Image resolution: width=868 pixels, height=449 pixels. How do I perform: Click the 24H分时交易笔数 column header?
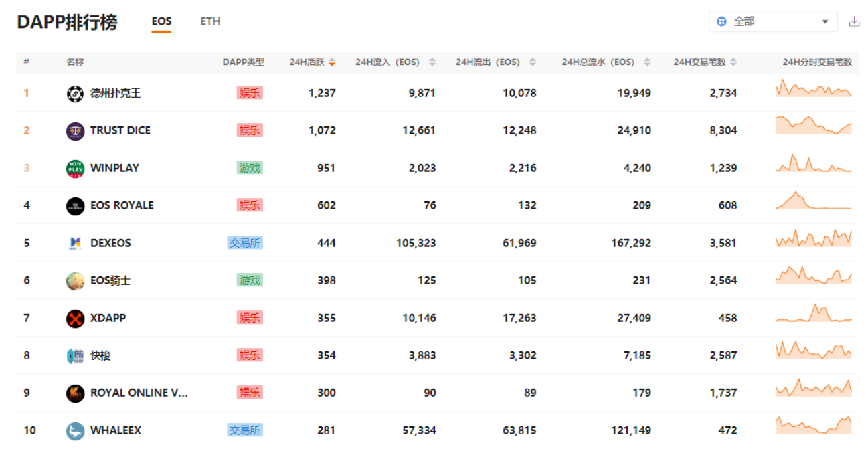tap(817, 62)
